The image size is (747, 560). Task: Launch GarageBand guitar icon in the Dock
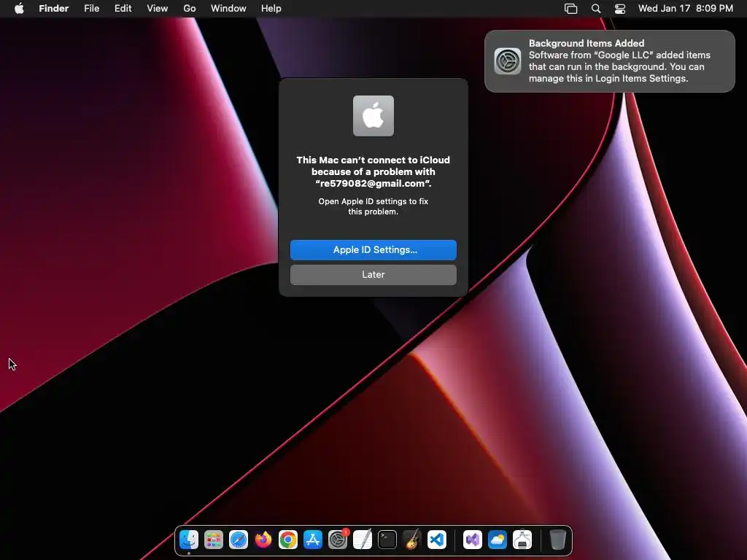click(411, 540)
